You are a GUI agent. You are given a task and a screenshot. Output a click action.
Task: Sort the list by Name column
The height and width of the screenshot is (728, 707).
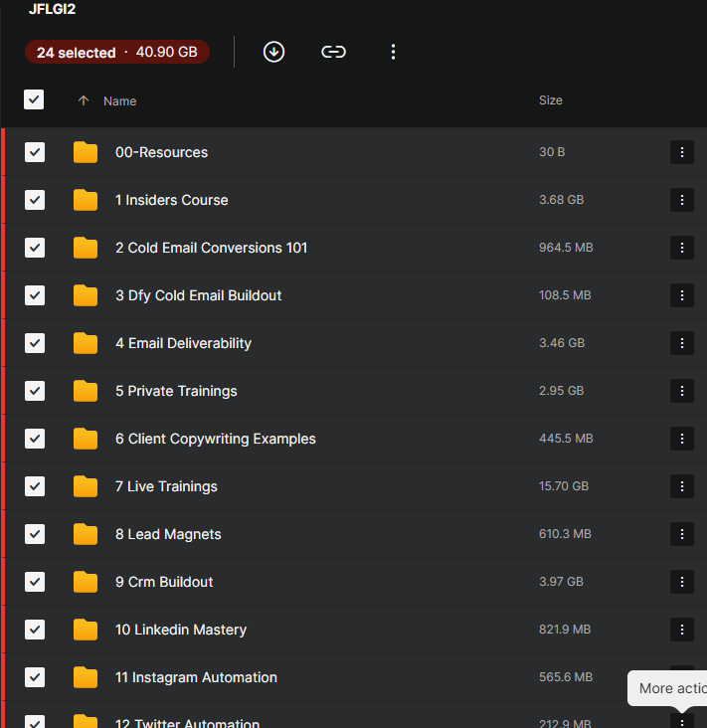[119, 101]
